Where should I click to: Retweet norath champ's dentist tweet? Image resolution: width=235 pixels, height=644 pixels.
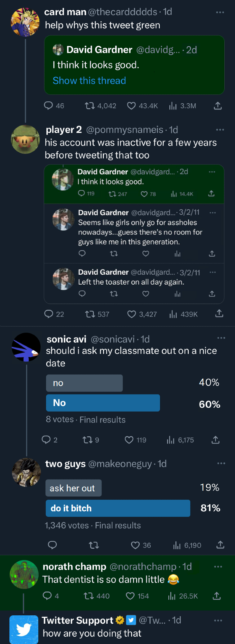[x=89, y=596]
